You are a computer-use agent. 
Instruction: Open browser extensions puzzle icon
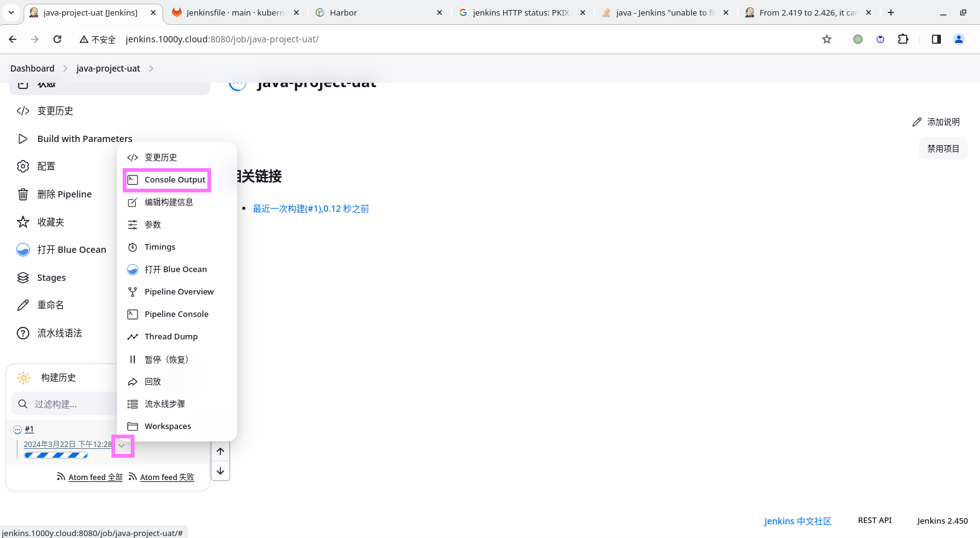click(x=903, y=39)
